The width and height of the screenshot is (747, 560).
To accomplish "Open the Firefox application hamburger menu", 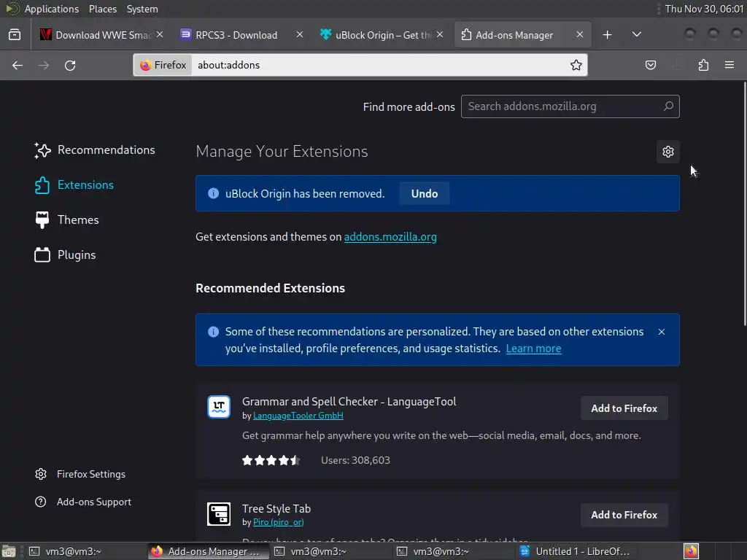I will (729, 65).
